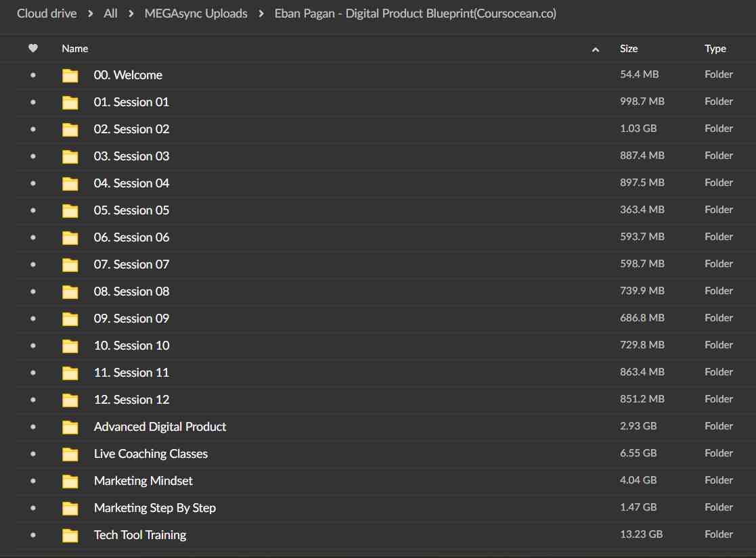
Task: Sort the list by Name column
Action: coord(74,49)
